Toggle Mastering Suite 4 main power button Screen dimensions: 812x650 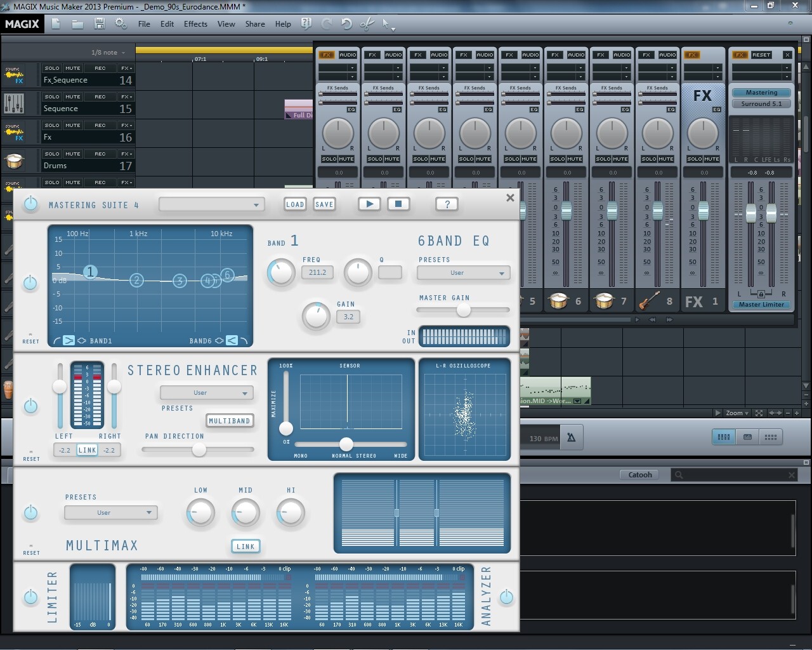(x=30, y=204)
